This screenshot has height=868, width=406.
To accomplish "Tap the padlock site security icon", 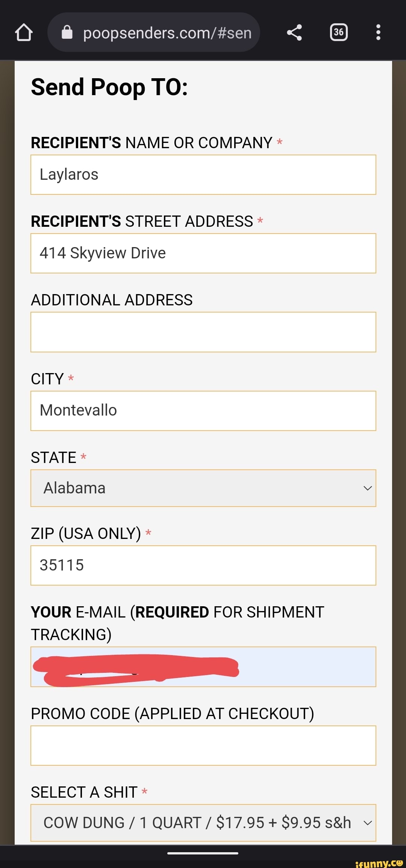I will (67, 32).
